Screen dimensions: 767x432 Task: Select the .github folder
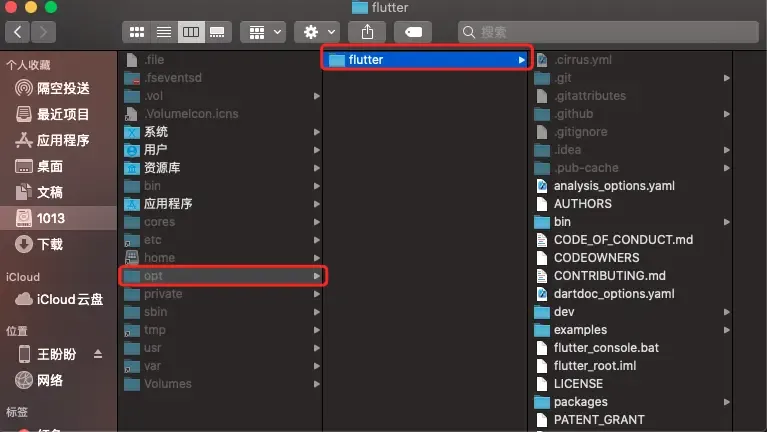coord(631,114)
